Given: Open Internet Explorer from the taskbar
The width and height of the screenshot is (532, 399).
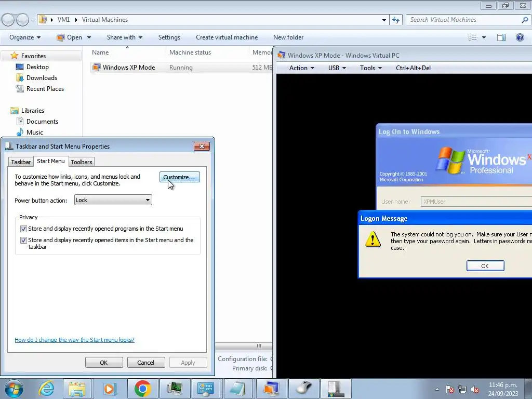Looking at the screenshot, I should point(46,389).
